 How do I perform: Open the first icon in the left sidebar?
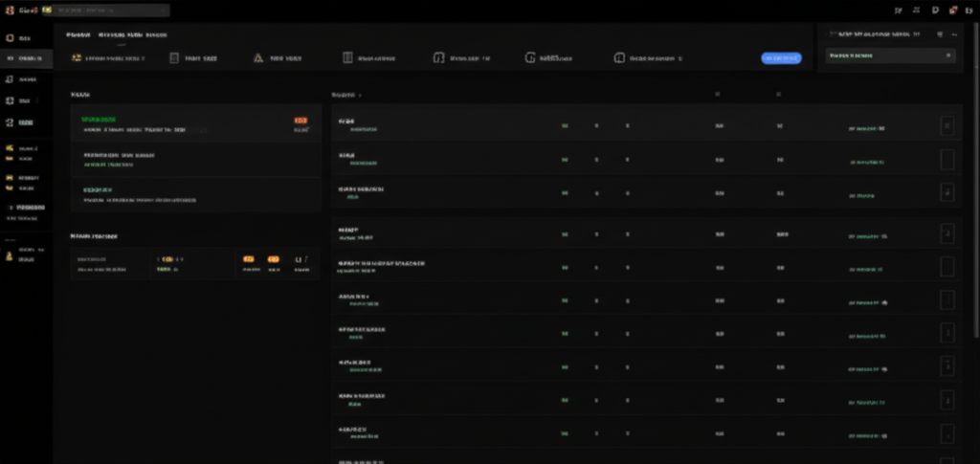(10, 38)
